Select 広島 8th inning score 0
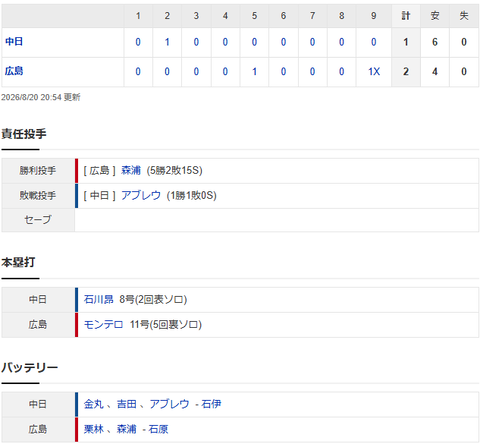480x444 pixels. [342, 71]
